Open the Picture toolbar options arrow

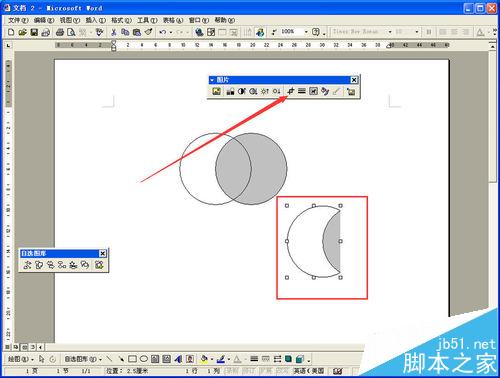point(212,80)
